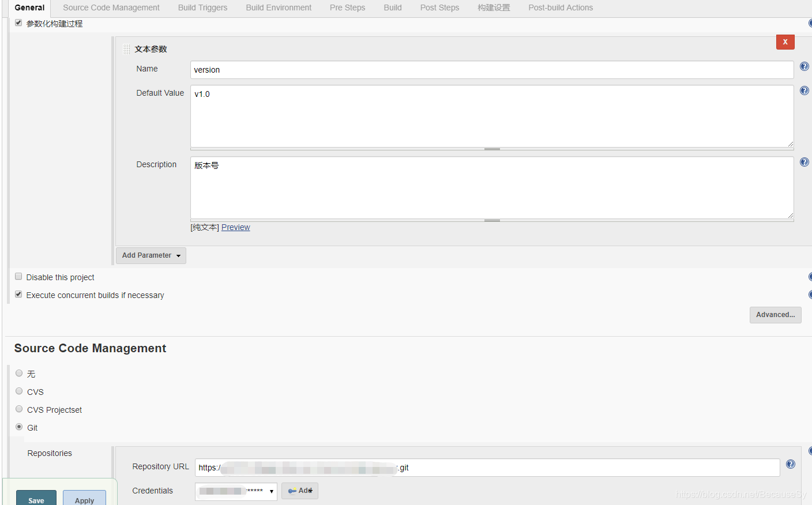This screenshot has width=812, height=505.
Task: Click the Default Value text area
Action: pyautogui.click(x=492, y=116)
